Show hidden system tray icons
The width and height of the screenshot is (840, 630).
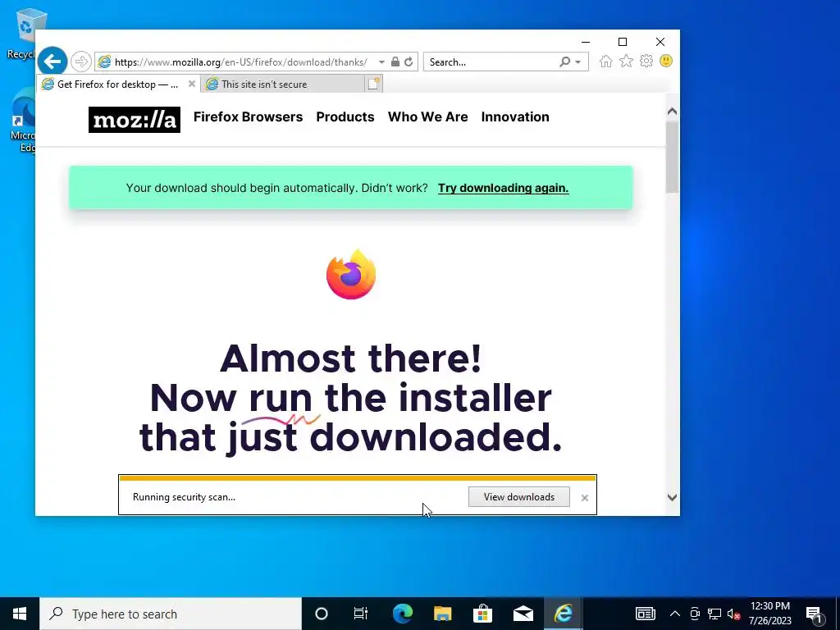675,614
